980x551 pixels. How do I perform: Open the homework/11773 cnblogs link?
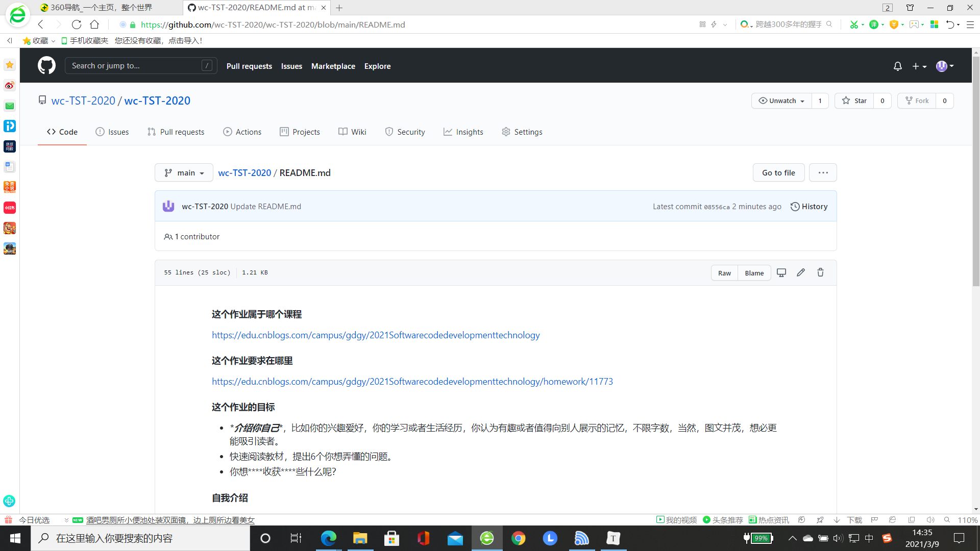coord(412,382)
